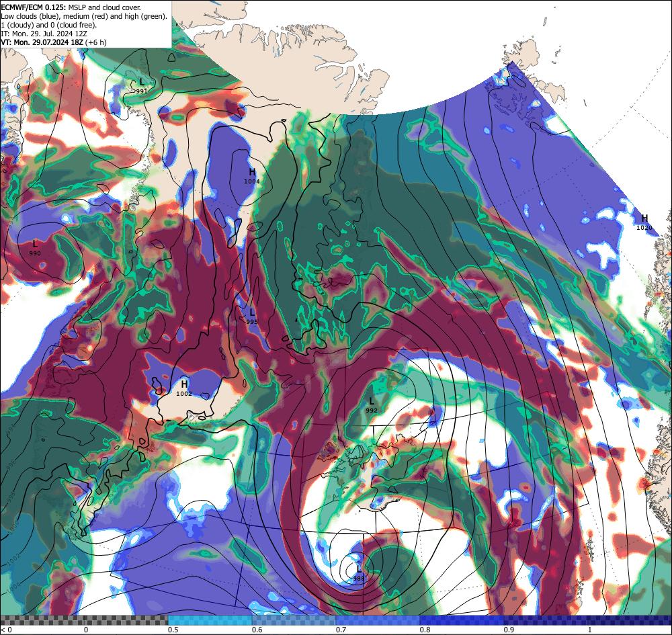Screen dimensions: 672x635
Task: Click the high pressure center labeled 1002
Action: tap(184, 388)
